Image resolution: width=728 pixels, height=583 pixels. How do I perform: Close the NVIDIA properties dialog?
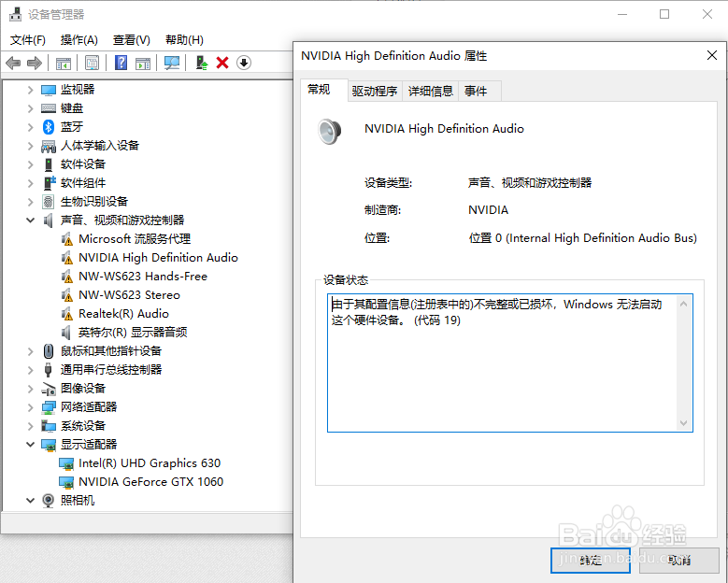coord(712,56)
